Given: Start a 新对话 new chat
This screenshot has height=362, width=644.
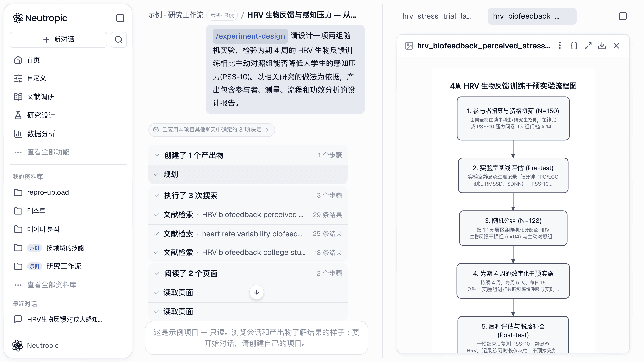Looking at the screenshot, I should pyautogui.click(x=58, y=39).
